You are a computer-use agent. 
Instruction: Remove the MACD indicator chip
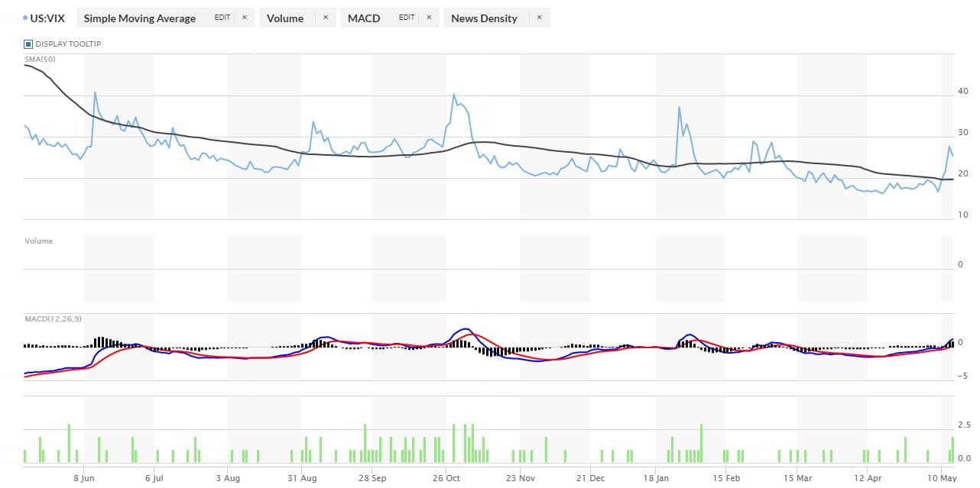(430, 18)
